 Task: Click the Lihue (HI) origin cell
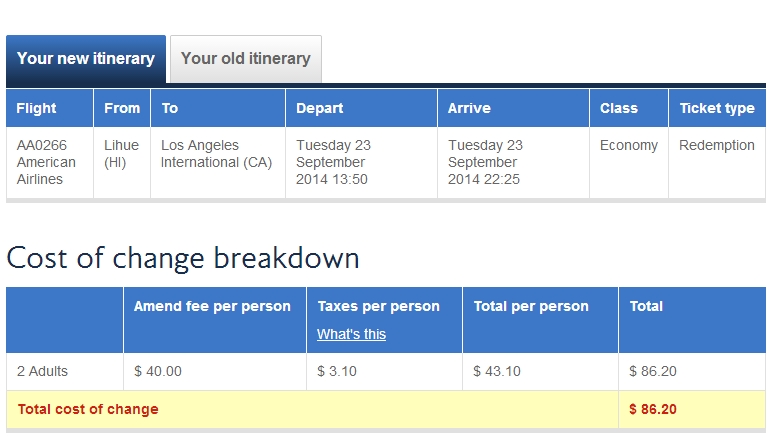[x=122, y=162]
